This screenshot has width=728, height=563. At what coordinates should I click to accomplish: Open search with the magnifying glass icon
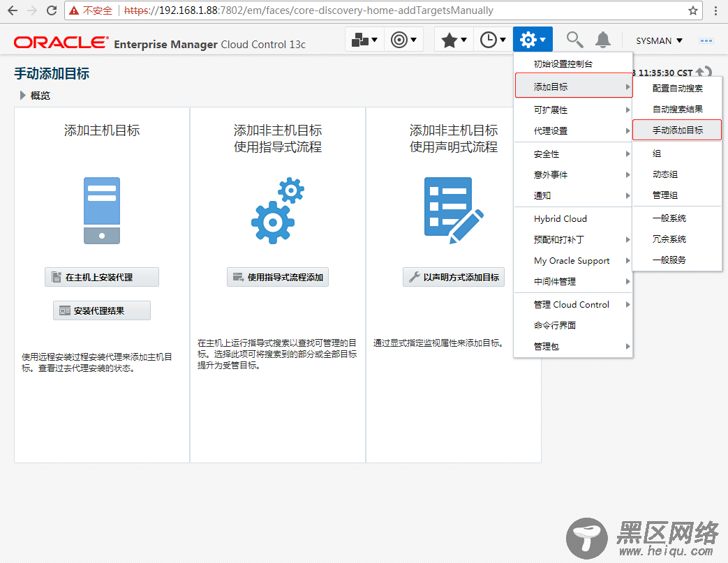click(x=574, y=40)
